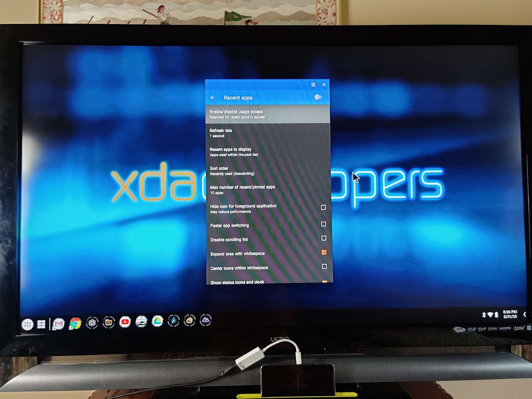Open the Sort order setting
This screenshot has height=399, width=532.
[x=268, y=171]
